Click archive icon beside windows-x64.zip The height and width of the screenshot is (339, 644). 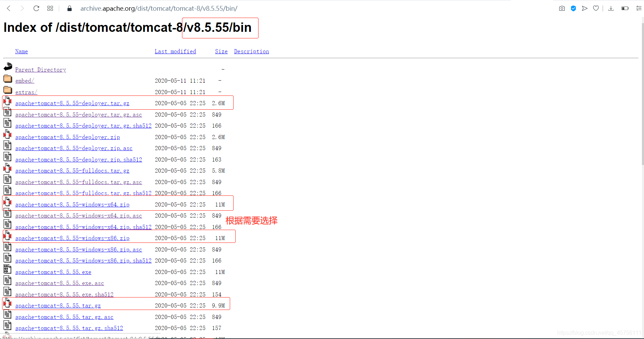[8, 202]
